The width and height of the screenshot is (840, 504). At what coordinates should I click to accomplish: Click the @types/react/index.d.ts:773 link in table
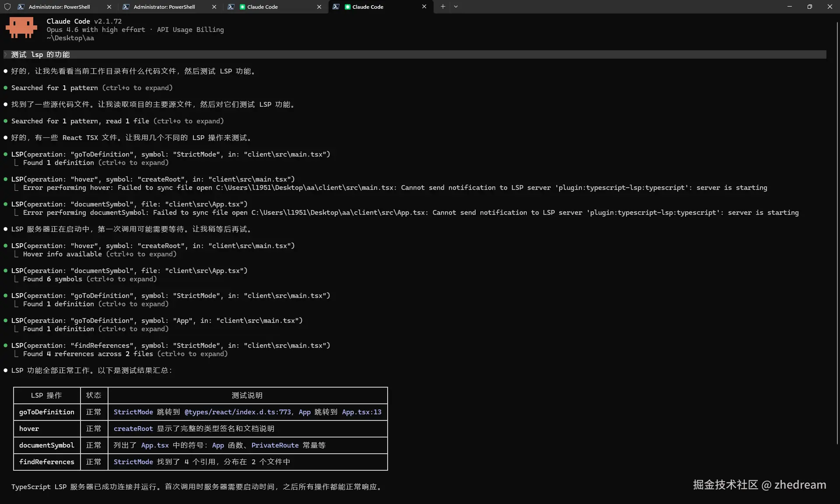pyautogui.click(x=238, y=412)
